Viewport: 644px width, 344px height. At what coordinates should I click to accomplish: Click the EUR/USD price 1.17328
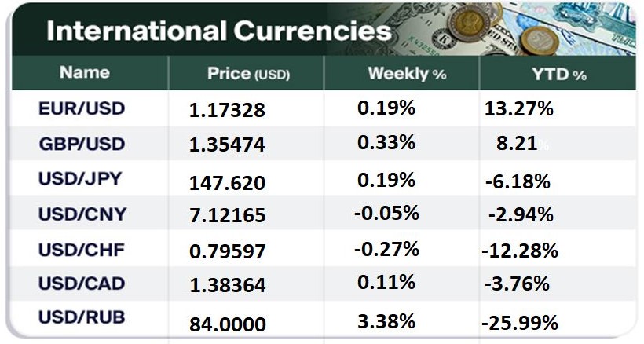[x=227, y=112]
